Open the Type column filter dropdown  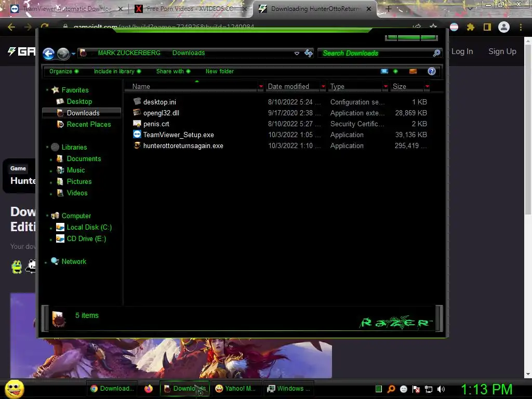coord(385,87)
